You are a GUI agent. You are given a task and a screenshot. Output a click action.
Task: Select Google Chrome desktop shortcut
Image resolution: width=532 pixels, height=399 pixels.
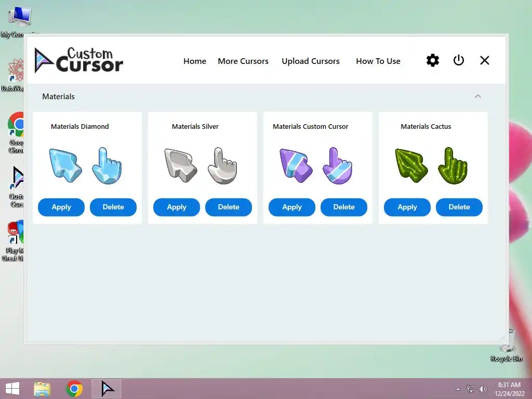(x=16, y=132)
